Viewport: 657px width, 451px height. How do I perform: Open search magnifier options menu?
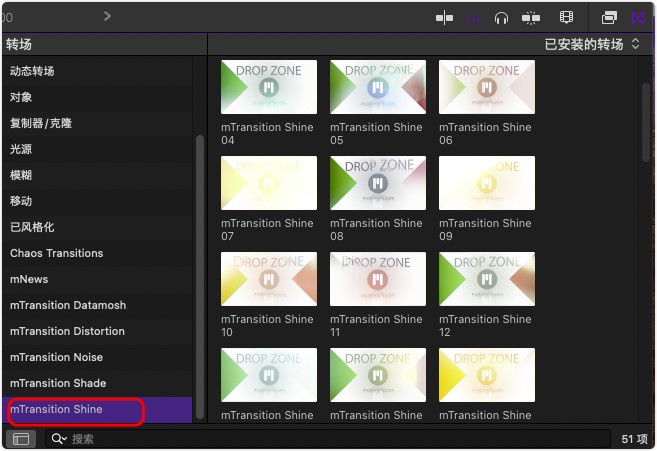click(x=59, y=439)
